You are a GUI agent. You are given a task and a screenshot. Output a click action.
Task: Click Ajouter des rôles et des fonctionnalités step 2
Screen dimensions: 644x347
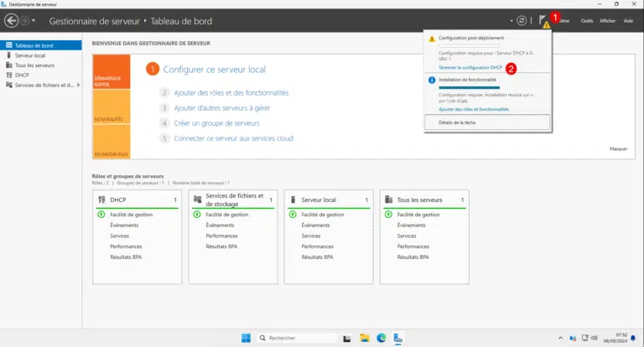[231, 93]
